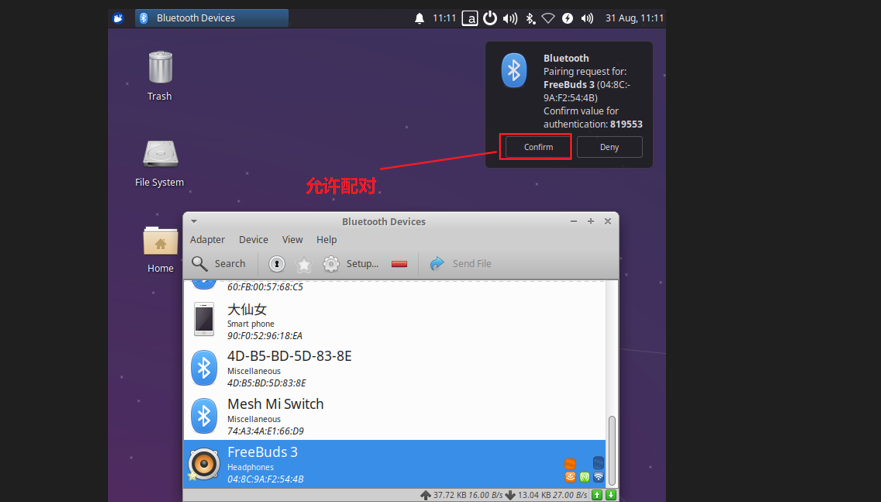Close the Bluetooth Devices window
The height and width of the screenshot is (502, 881).
coord(607,221)
